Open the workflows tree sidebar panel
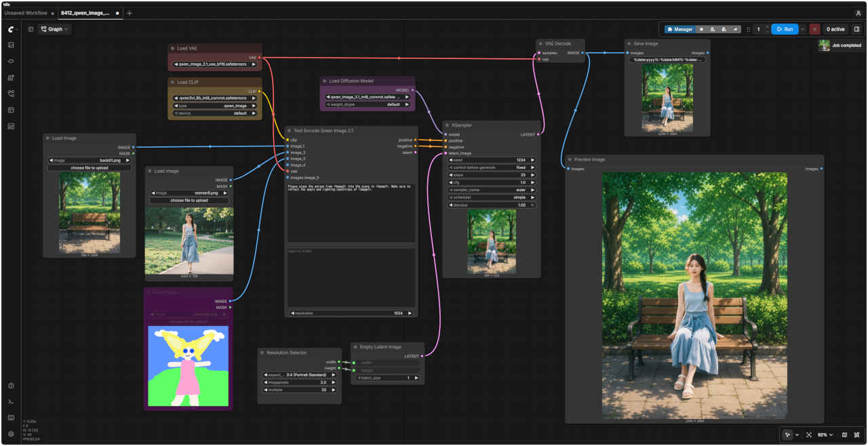This screenshot has width=868, height=446. click(x=11, y=94)
